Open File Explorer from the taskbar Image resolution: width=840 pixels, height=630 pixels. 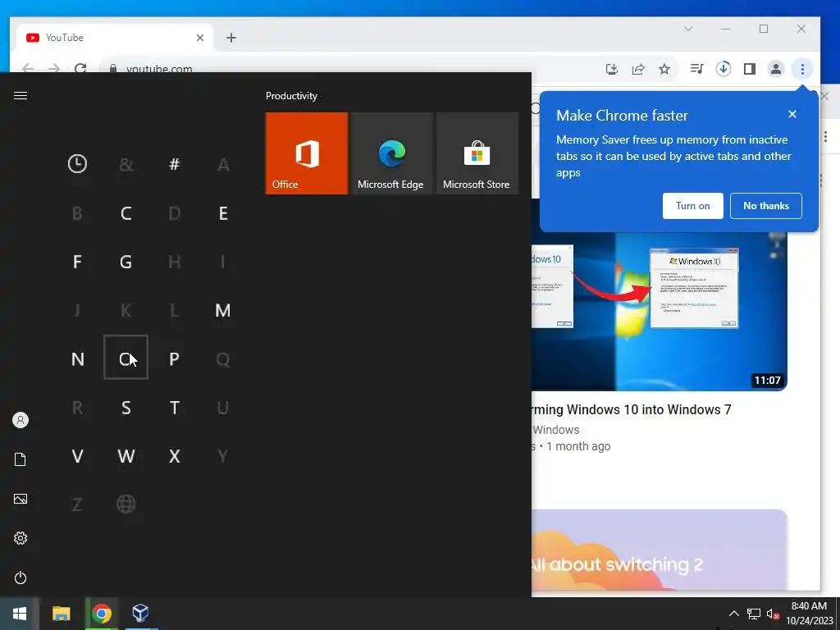61,614
